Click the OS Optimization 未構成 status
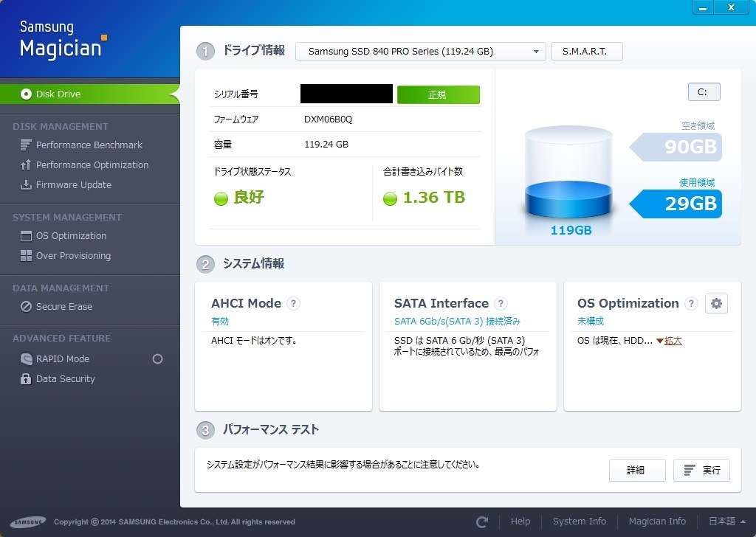The height and width of the screenshot is (537, 756). coord(591,321)
